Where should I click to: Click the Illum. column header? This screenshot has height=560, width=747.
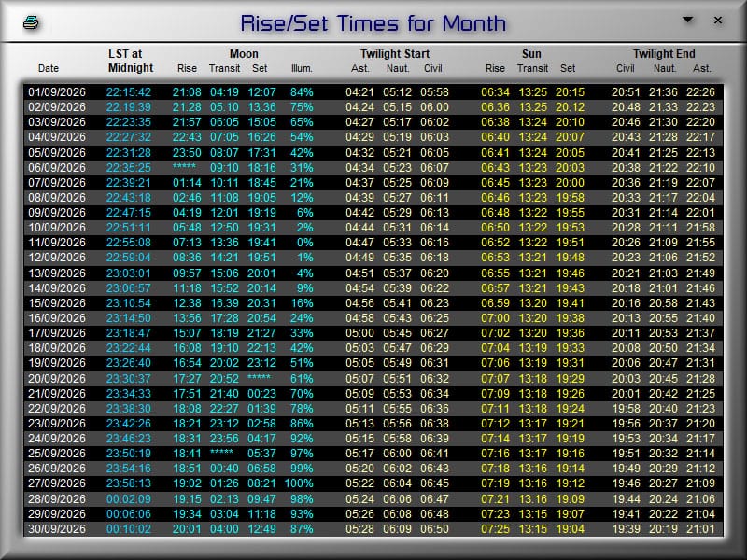coord(302,68)
